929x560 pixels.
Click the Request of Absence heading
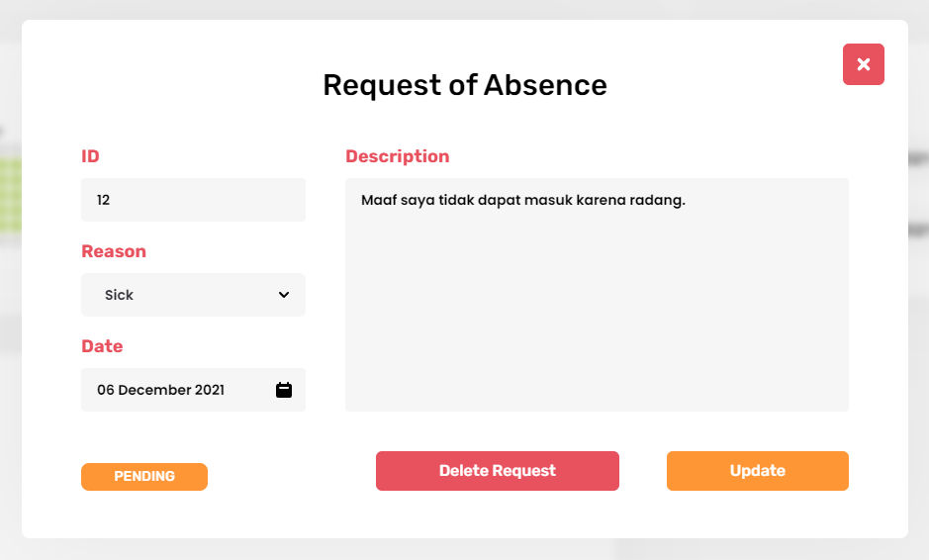(x=465, y=85)
